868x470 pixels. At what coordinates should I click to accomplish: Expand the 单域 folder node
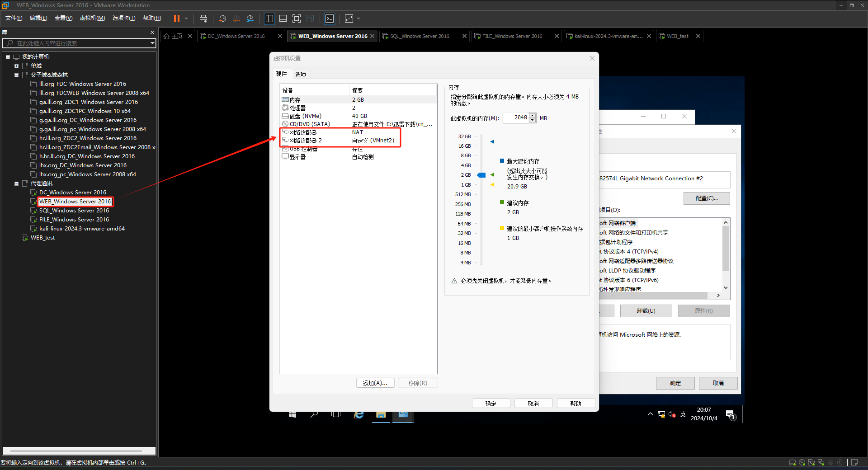click(x=16, y=66)
